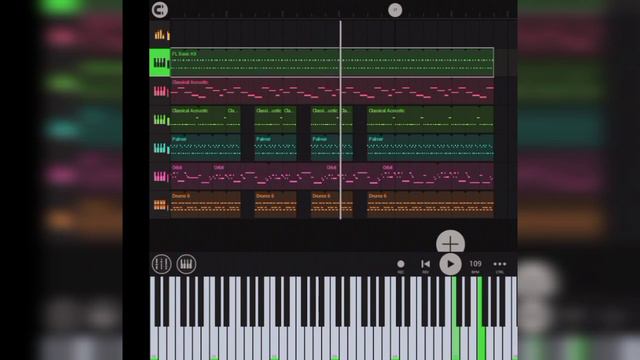
Task: Select the lime green Classical Acoustic track icon
Action: pos(160,120)
